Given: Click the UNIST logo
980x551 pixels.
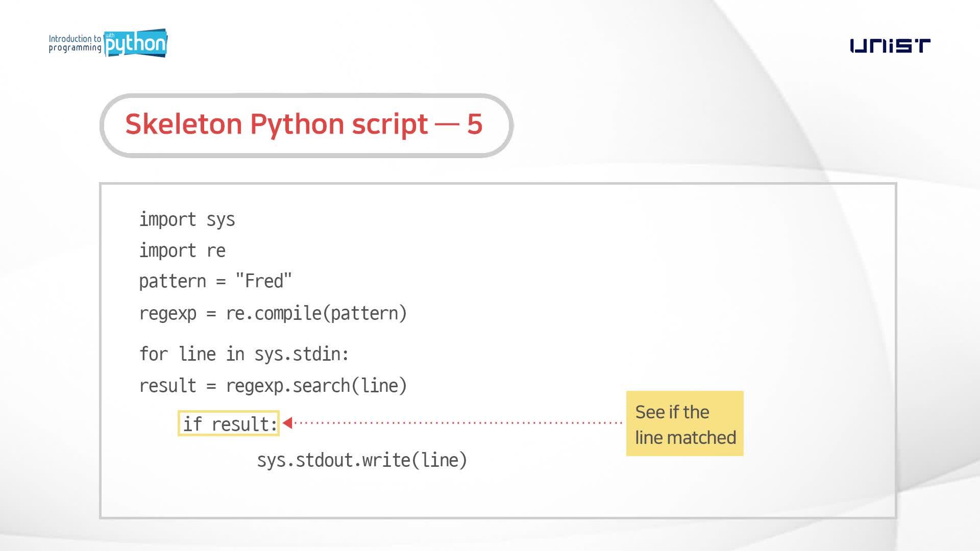Looking at the screenshot, I should (x=890, y=46).
